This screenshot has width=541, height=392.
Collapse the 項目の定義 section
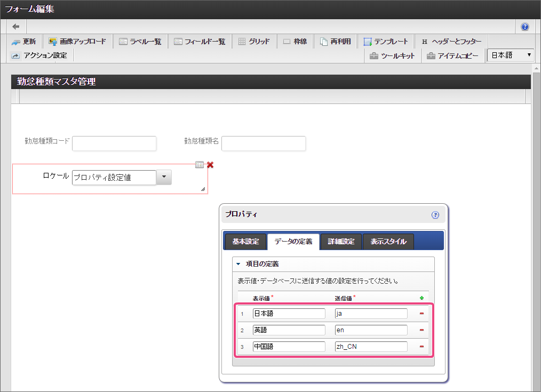coord(238,264)
